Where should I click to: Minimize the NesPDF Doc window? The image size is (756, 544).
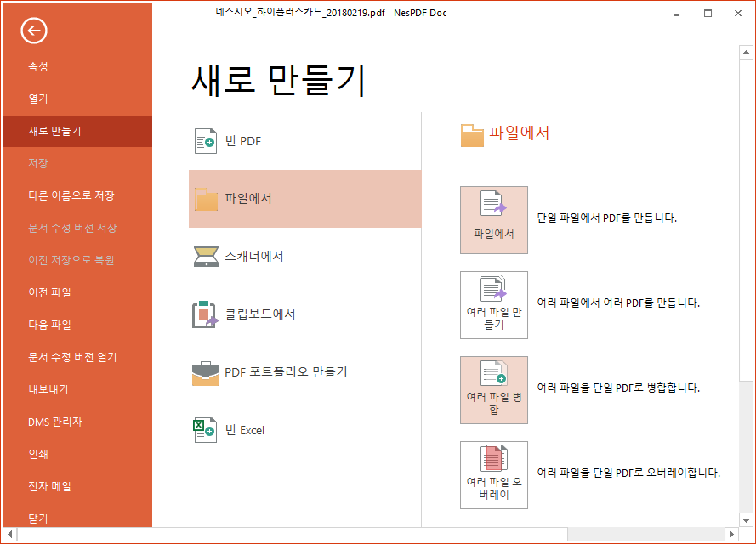click(677, 14)
